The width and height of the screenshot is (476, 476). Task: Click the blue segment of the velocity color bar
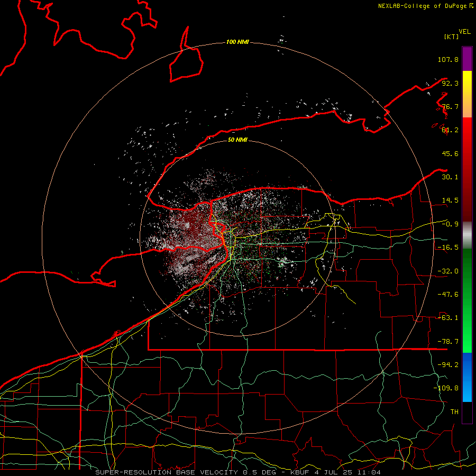tap(467, 377)
